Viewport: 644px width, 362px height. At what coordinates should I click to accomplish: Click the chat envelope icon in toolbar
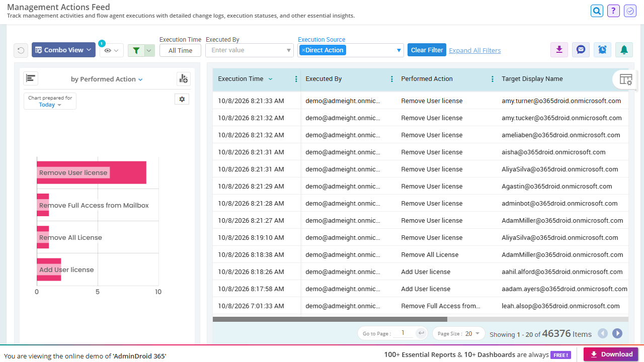click(x=581, y=50)
